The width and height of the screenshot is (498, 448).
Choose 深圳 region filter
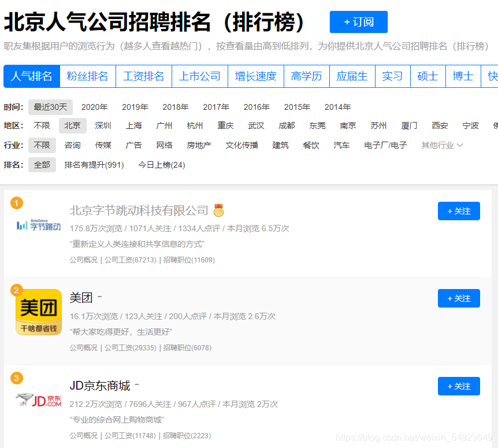[103, 125]
